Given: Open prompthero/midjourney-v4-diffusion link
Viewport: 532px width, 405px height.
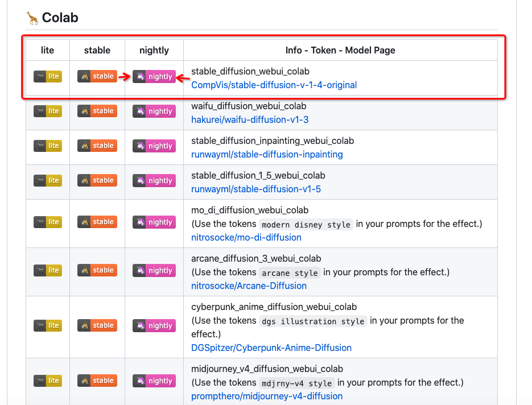Looking at the screenshot, I should tap(267, 396).
